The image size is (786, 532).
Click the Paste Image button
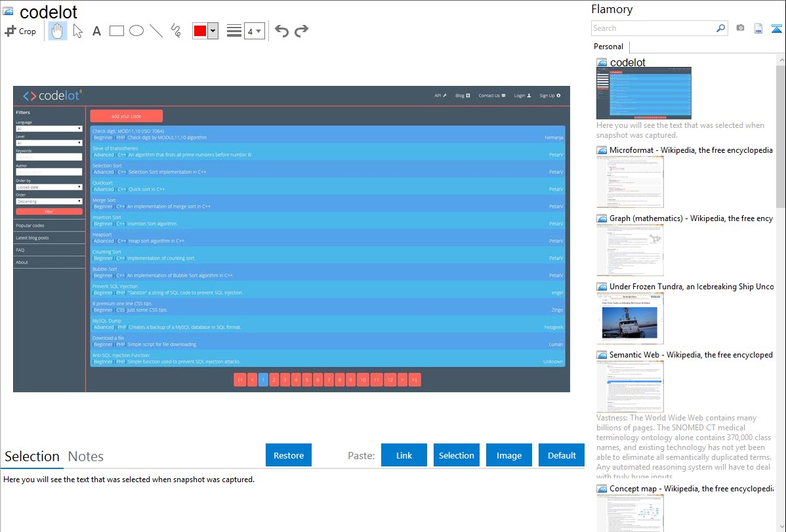tap(508, 455)
